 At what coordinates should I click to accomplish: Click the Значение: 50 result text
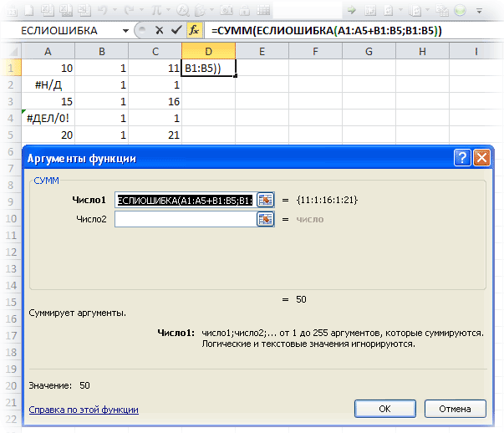click(x=59, y=385)
